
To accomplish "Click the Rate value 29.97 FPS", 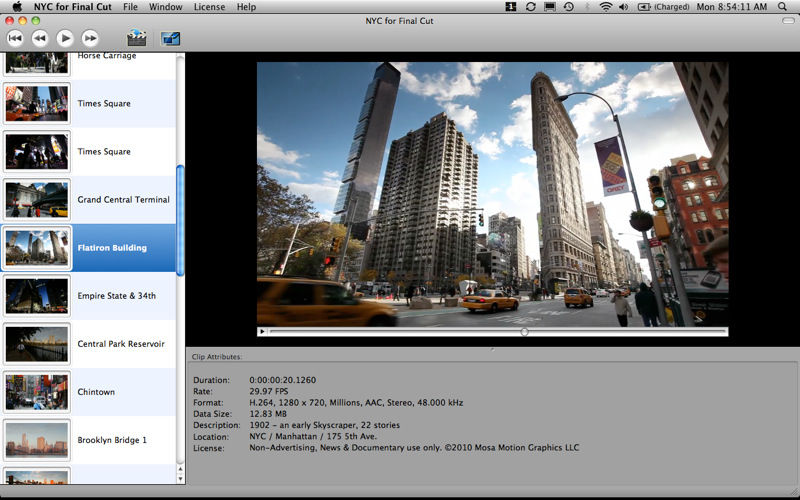I will click(269, 391).
